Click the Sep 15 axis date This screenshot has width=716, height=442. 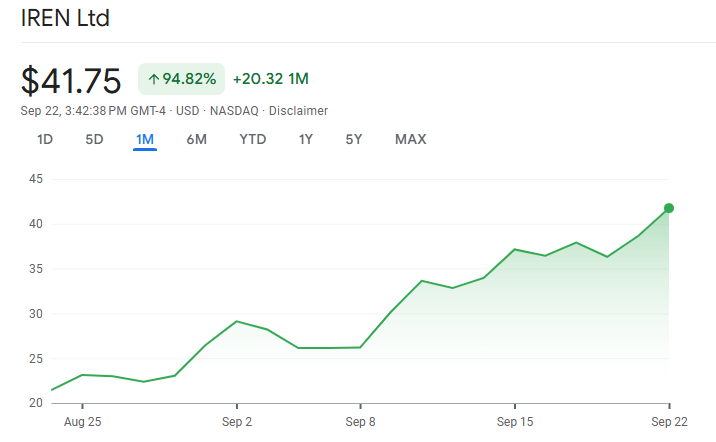click(514, 422)
